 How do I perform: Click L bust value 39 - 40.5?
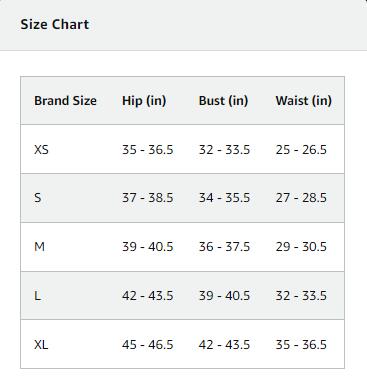224,296
